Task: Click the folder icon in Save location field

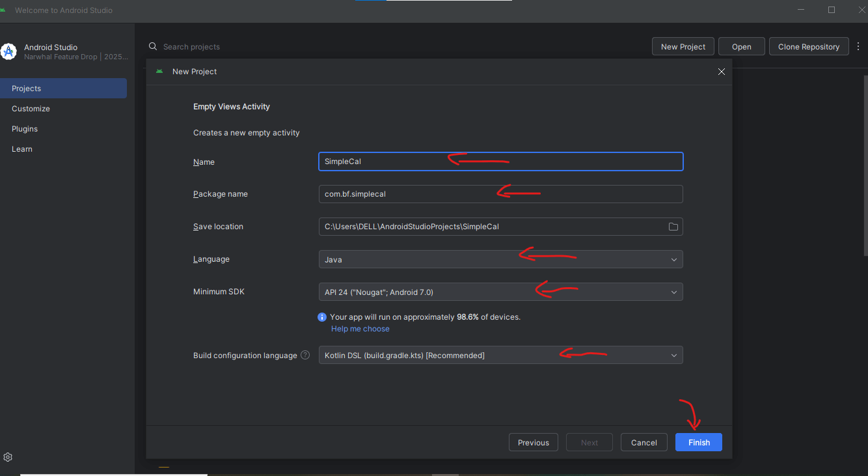Action: point(673,226)
